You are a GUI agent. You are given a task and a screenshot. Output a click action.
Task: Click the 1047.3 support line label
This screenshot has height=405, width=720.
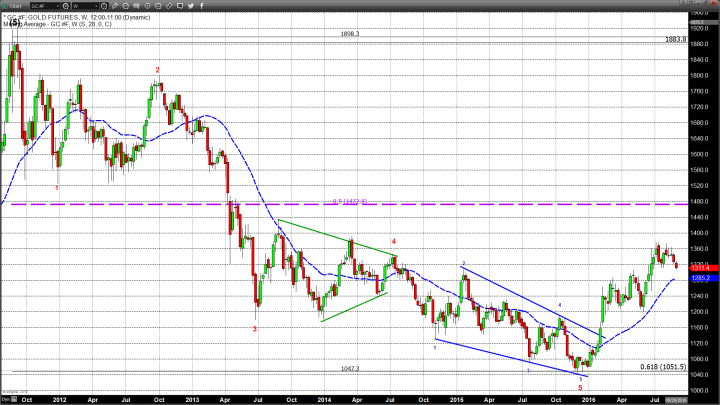pyautogui.click(x=350, y=368)
